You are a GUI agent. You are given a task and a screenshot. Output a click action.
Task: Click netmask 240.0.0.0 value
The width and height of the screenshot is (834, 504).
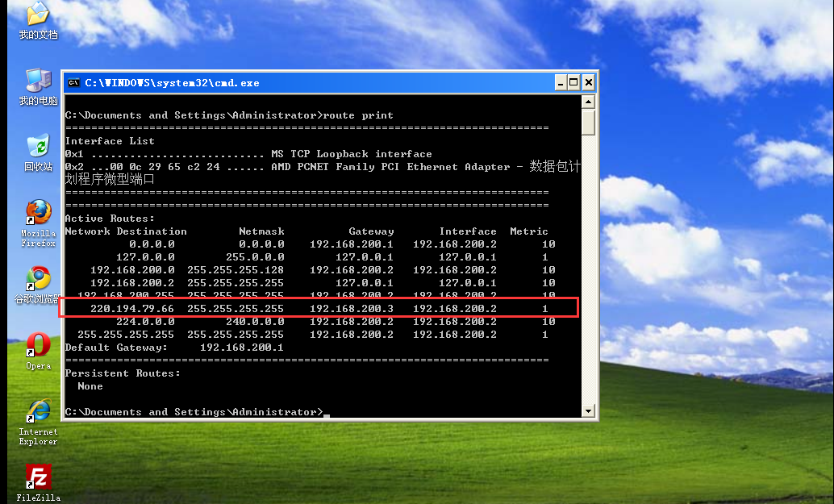tap(255, 322)
